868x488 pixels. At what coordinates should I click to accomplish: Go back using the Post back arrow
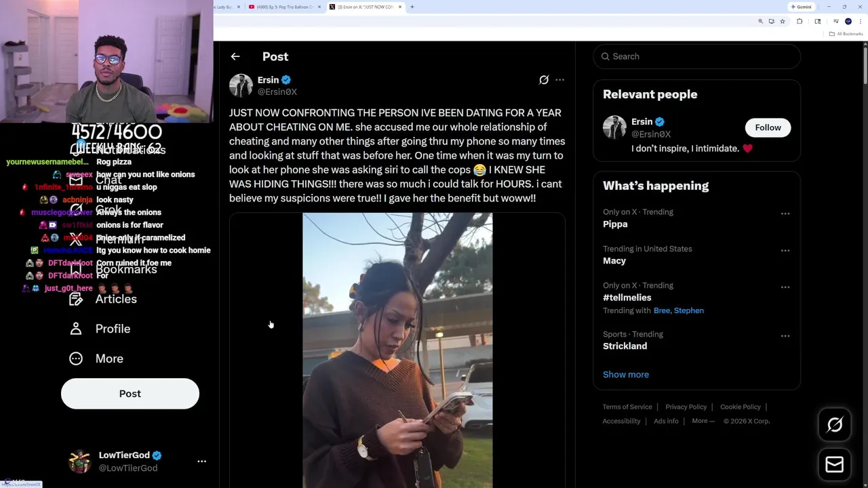click(x=235, y=57)
